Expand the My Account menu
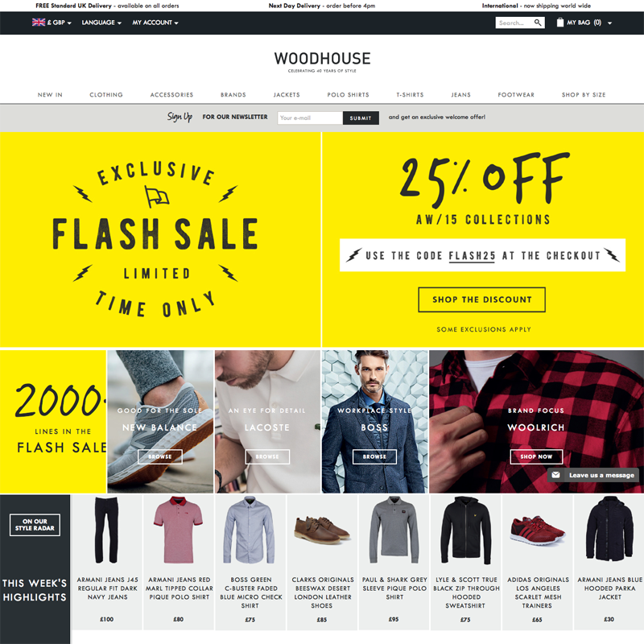This screenshot has width=644, height=644. click(155, 23)
